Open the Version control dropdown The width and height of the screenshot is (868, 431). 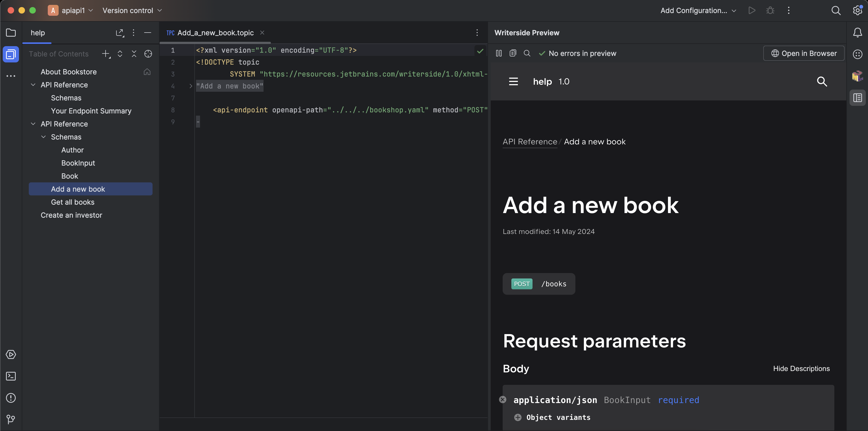[132, 10]
